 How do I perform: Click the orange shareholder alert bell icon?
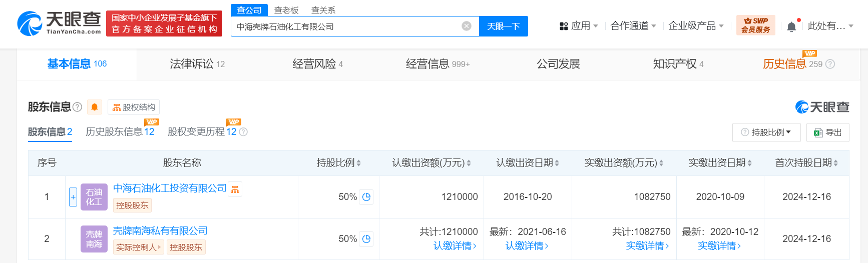coord(94,107)
